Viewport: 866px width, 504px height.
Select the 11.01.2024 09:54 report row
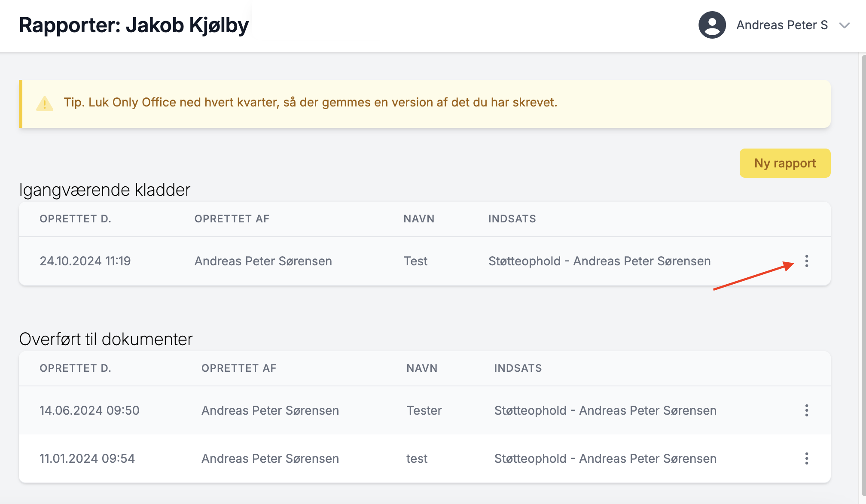click(x=87, y=458)
